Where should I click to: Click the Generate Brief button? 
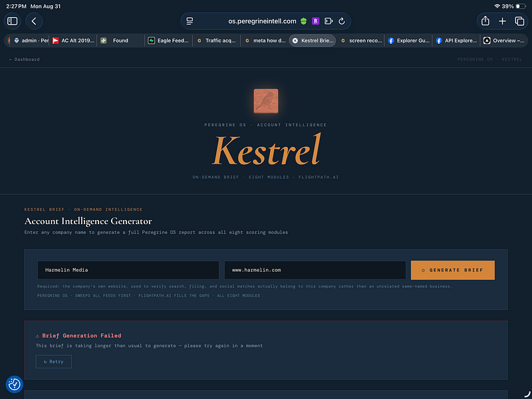453,270
